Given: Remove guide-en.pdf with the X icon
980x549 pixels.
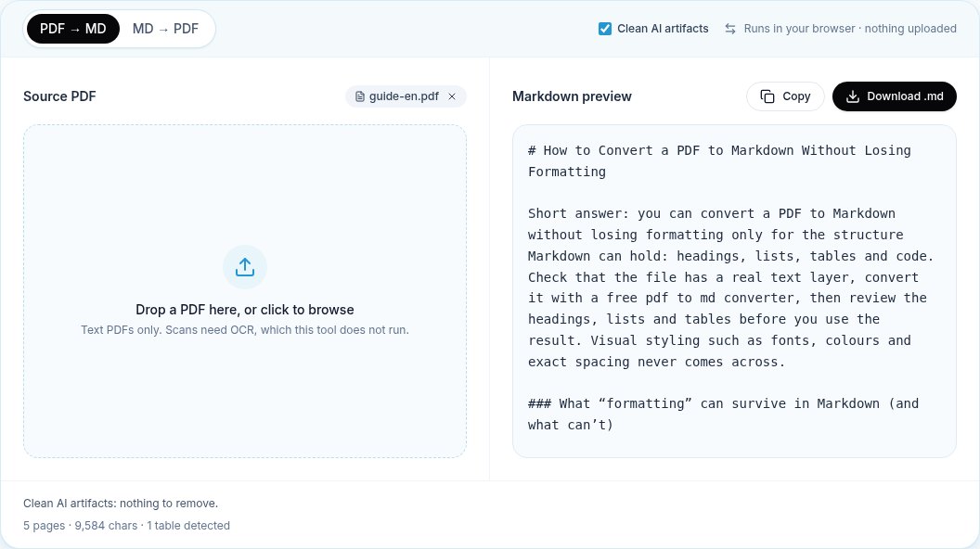Looking at the screenshot, I should [x=452, y=96].
